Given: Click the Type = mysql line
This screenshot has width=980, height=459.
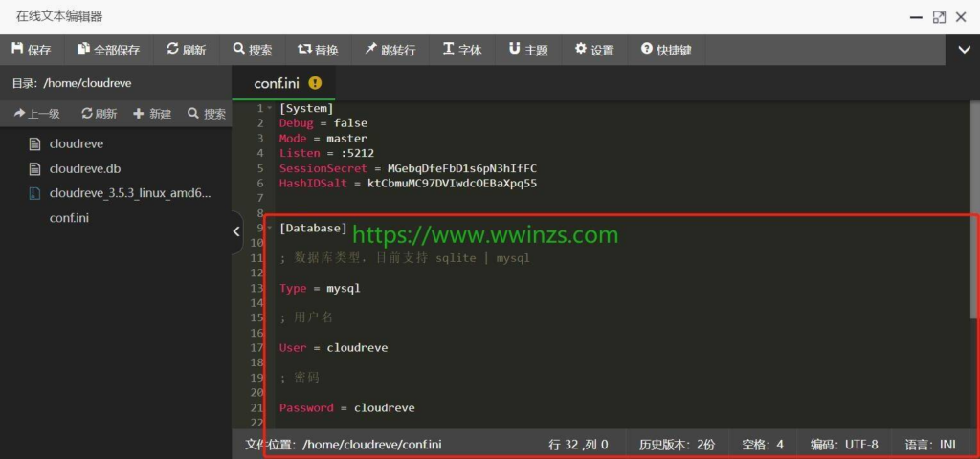Looking at the screenshot, I should click(320, 289).
